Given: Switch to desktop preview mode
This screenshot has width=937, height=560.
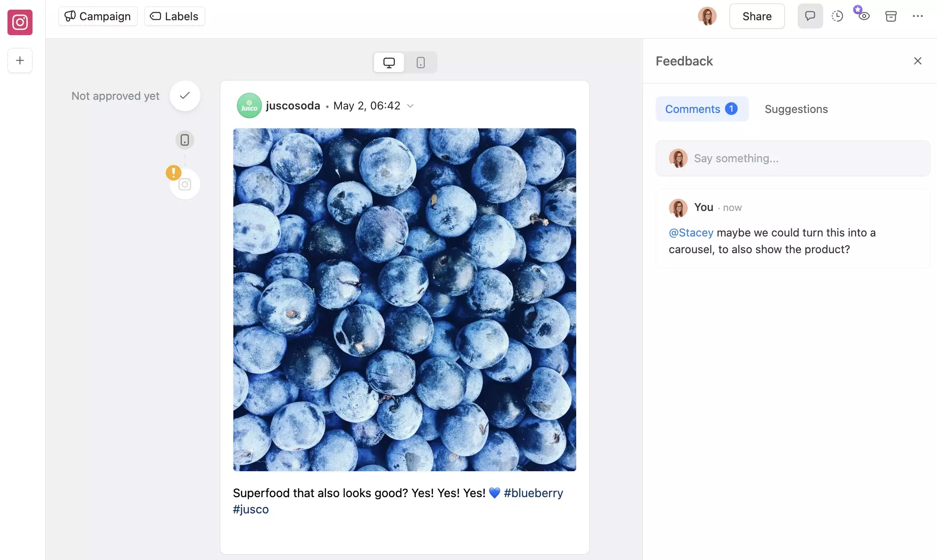Looking at the screenshot, I should click(389, 62).
